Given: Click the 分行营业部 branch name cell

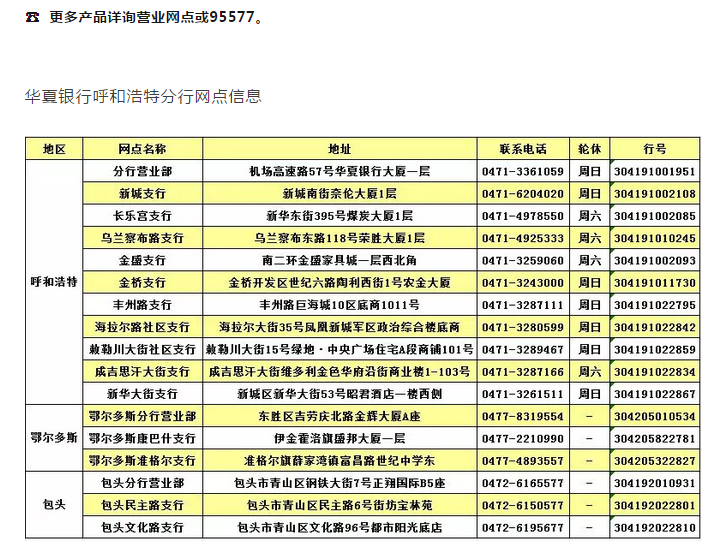Looking at the screenshot, I should (143, 171).
